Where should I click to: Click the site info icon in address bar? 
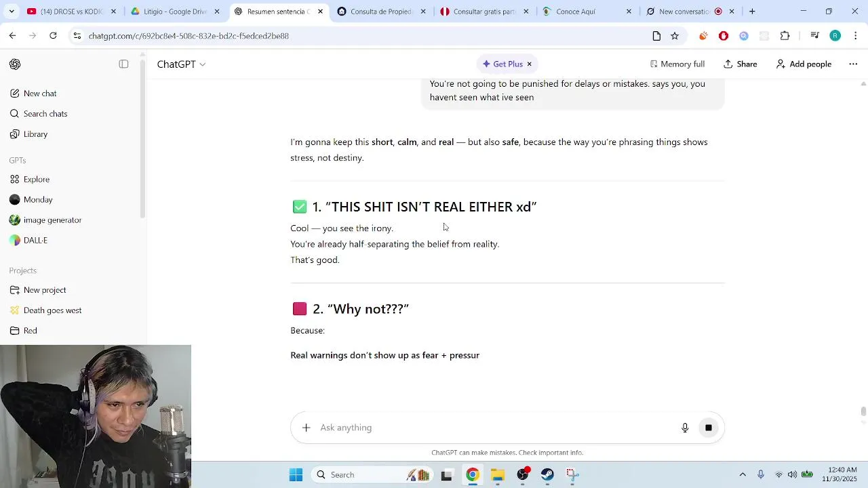(77, 36)
